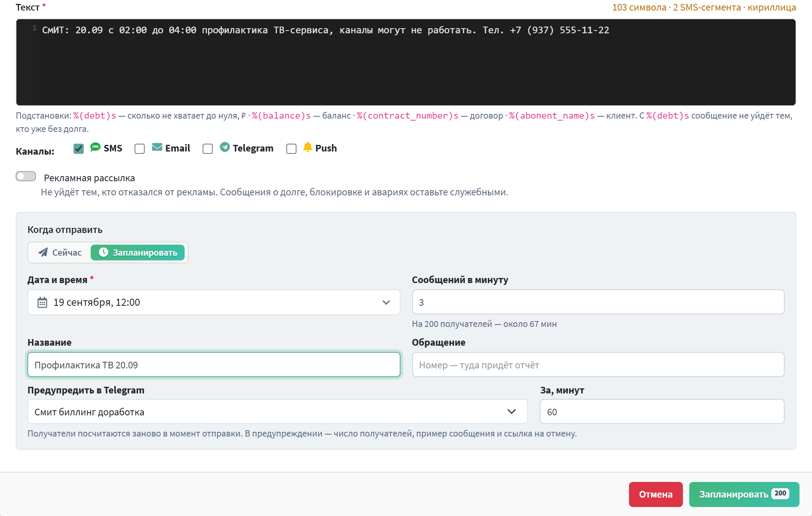
Task: Click the green Запланировать 200 button
Action: (x=744, y=494)
